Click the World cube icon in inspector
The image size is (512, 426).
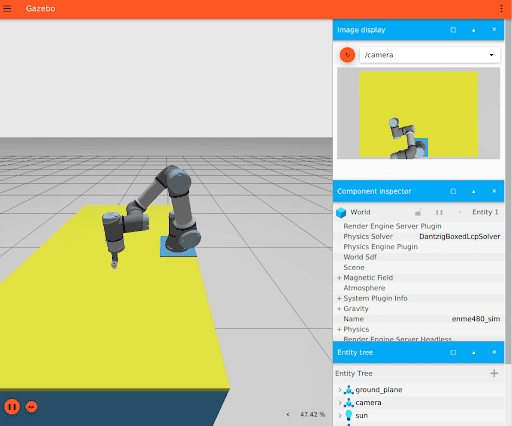[341, 212]
